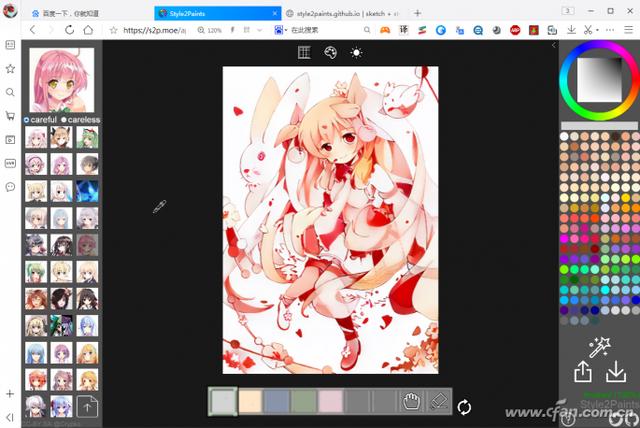Switch to the Style2Paints tab

[x=217, y=13]
